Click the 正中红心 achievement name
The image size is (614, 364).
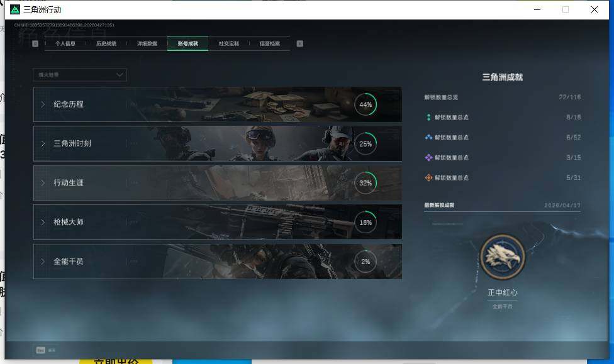click(503, 292)
